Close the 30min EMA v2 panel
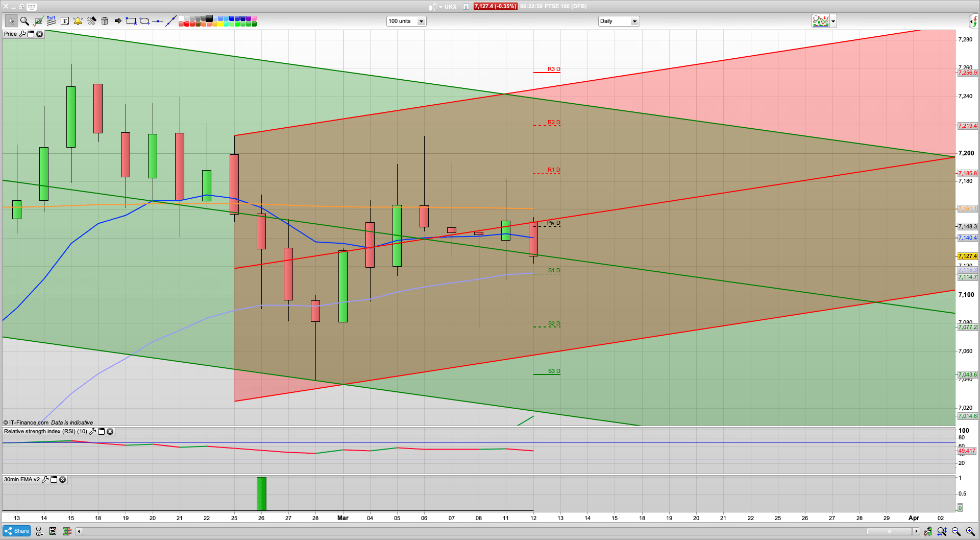The image size is (980, 540). [62, 480]
